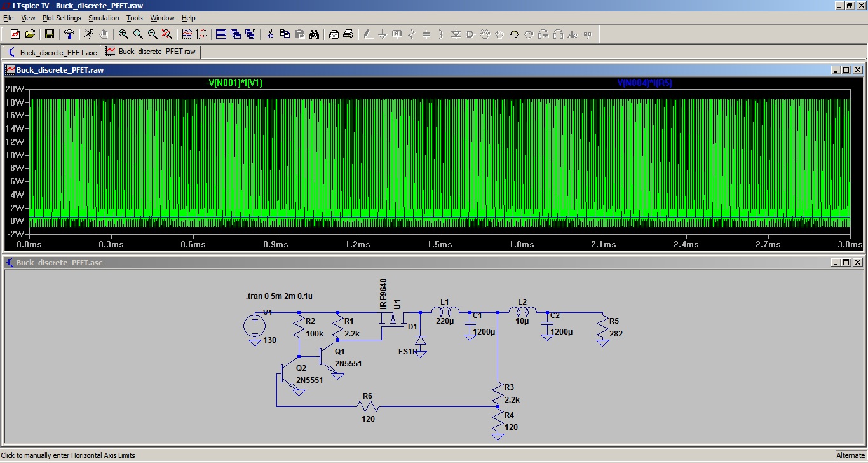Click the Autorange plot icon
The width and height of the screenshot is (868, 463).
[x=201, y=34]
